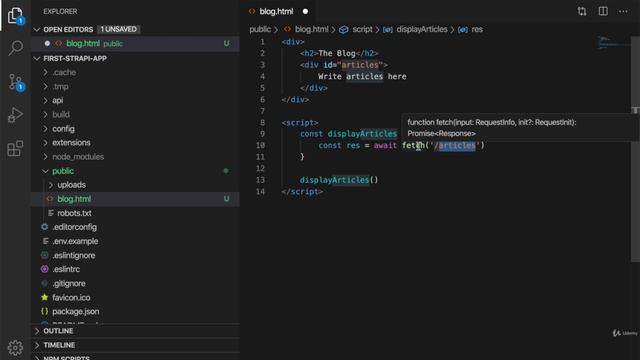Split the editor to the right
This screenshot has height=360, width=640.
[x=603, y=11]
